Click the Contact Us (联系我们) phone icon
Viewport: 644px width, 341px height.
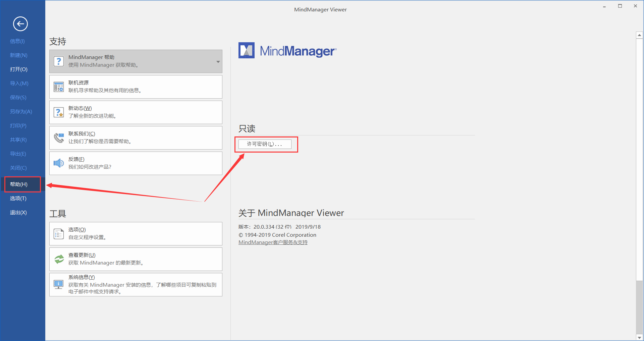(x=59, y=138)
